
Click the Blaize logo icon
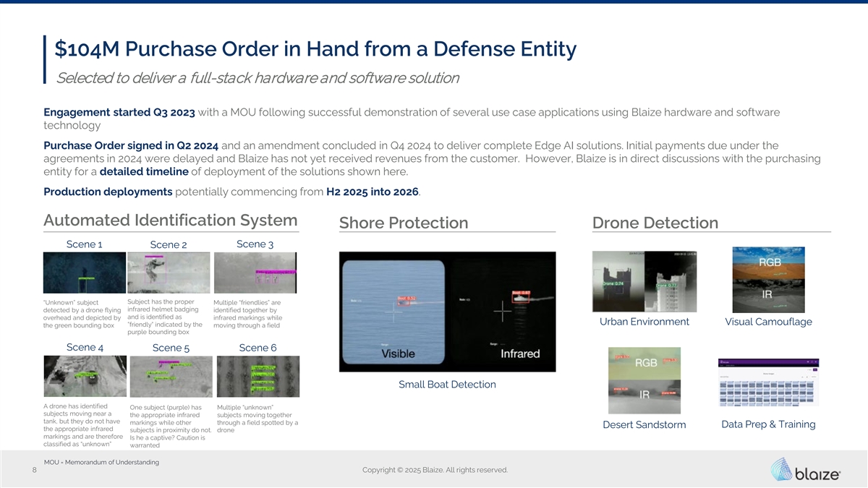784,470
